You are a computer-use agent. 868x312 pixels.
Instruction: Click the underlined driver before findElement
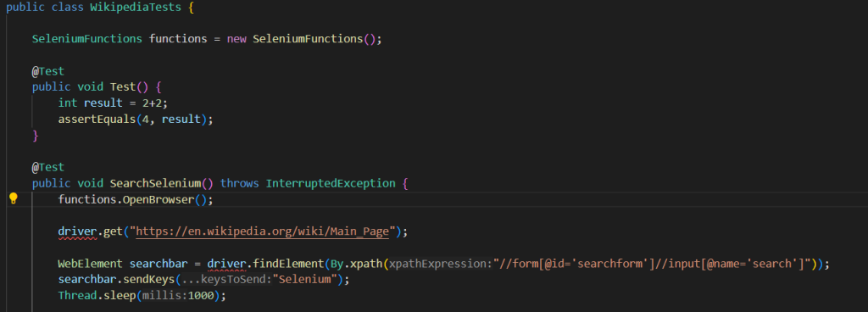[227, 264]
